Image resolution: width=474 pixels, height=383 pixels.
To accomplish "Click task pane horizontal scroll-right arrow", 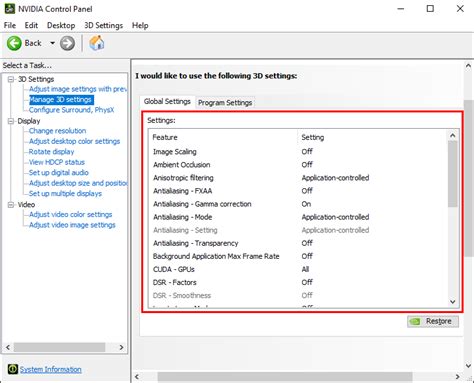I will coord(122,347).
